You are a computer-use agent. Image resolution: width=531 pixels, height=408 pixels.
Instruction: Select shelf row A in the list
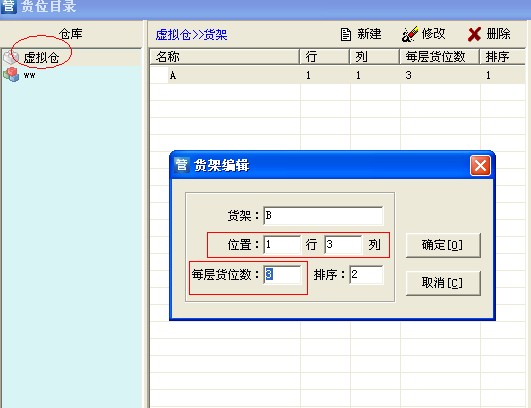click(337, 75)
